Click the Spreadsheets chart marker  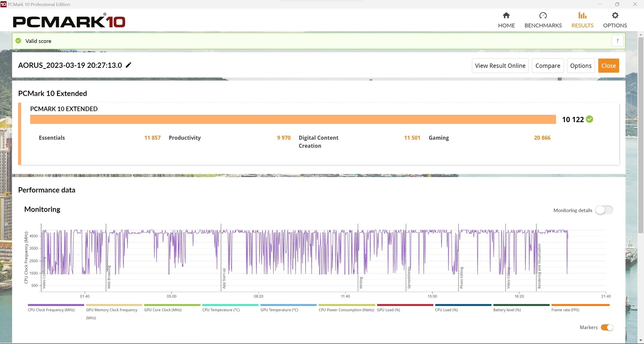[x=409, y=277]
